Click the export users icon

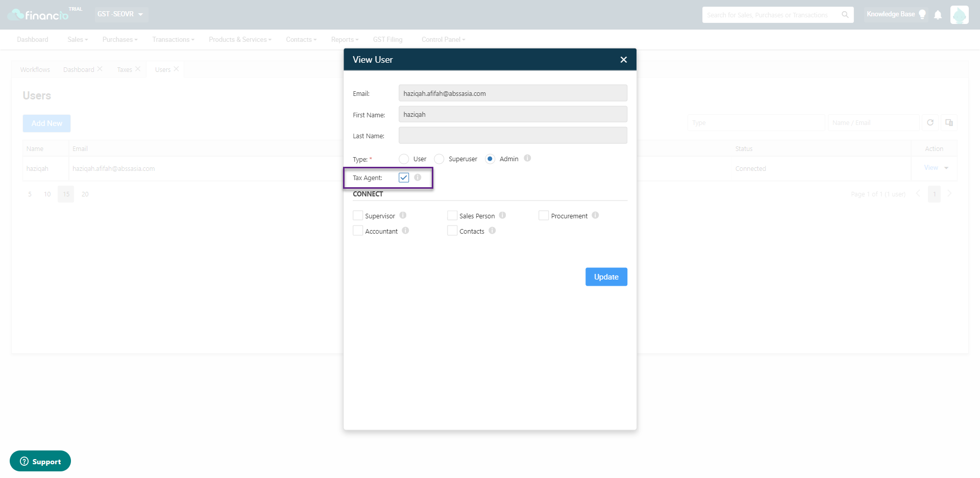pos(949,122)
